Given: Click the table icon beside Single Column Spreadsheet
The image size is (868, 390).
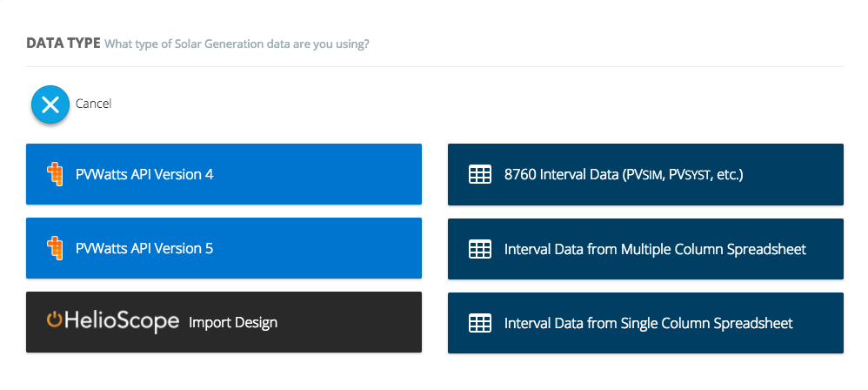Looking at the screenshot, I should [480, 323].
